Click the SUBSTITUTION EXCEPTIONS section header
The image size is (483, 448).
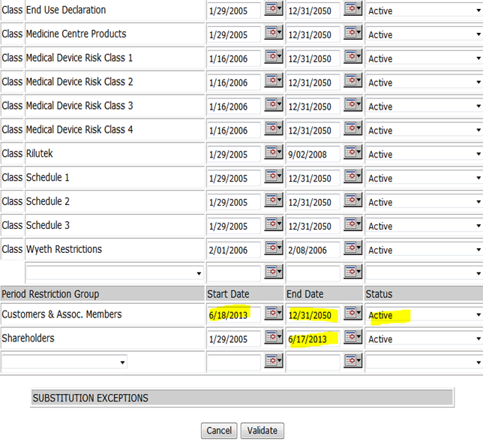242,398
